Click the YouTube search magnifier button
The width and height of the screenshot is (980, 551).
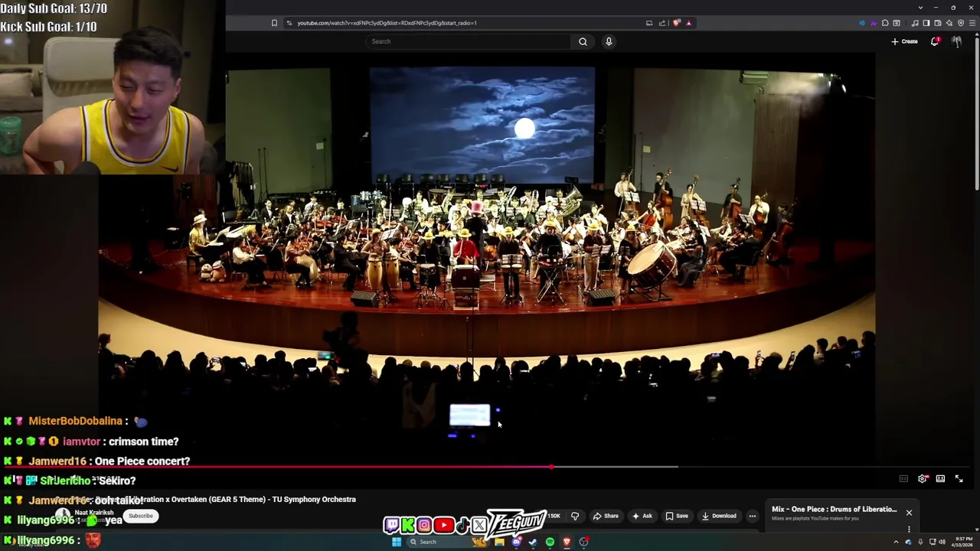tap(583, 41)
